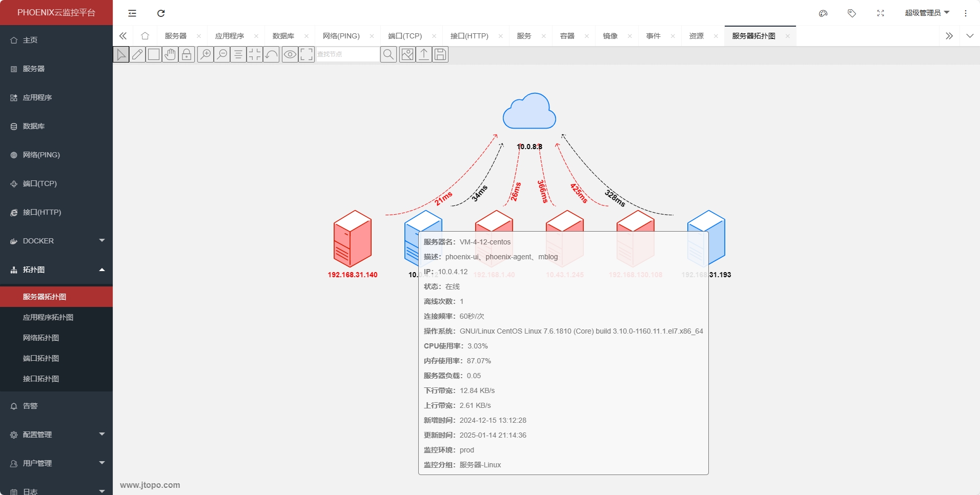The image size is (980, 495).
Task: Select server node 192.168.31.140
Action: pos(353,239)
